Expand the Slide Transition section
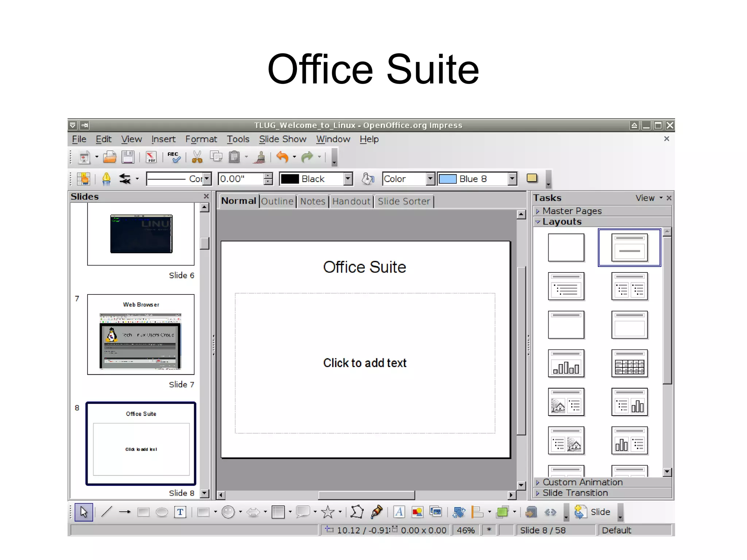 pyautogui.click(x=603, y=493)
